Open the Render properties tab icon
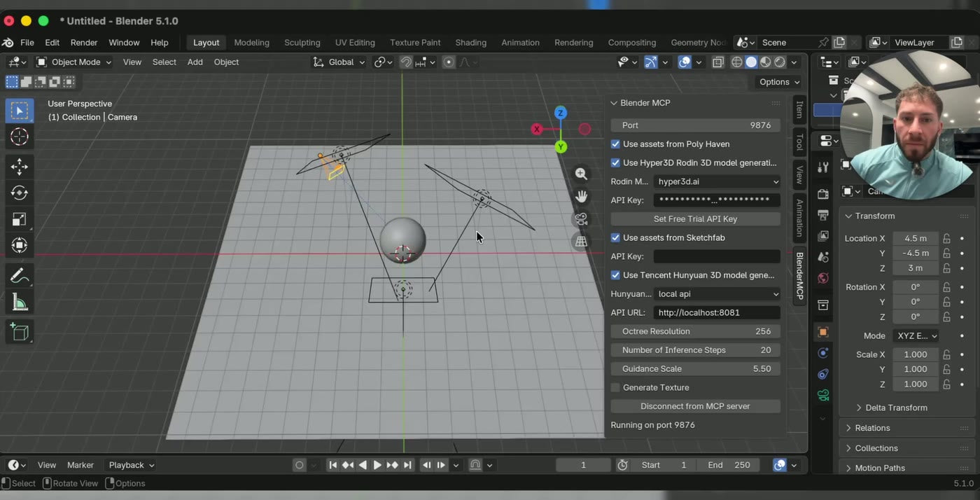Viewport: 980px width, 500px height. click(x=823, y=193)
